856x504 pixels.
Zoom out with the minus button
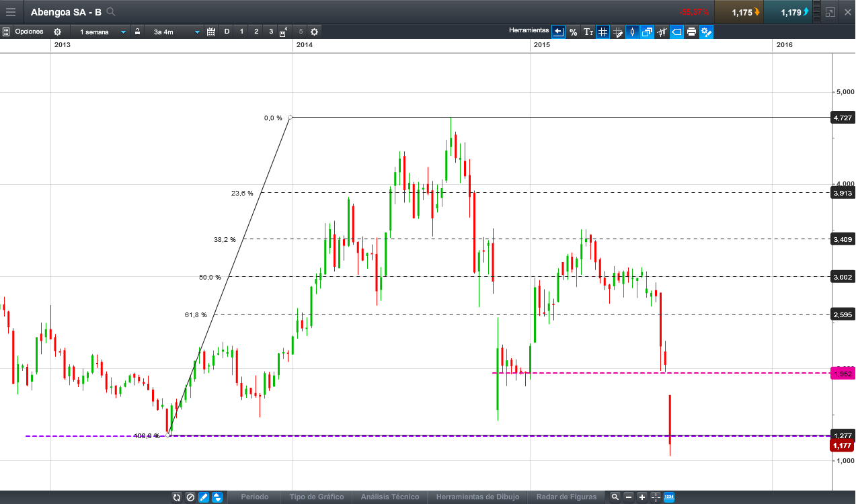click(x=629, y=497)
